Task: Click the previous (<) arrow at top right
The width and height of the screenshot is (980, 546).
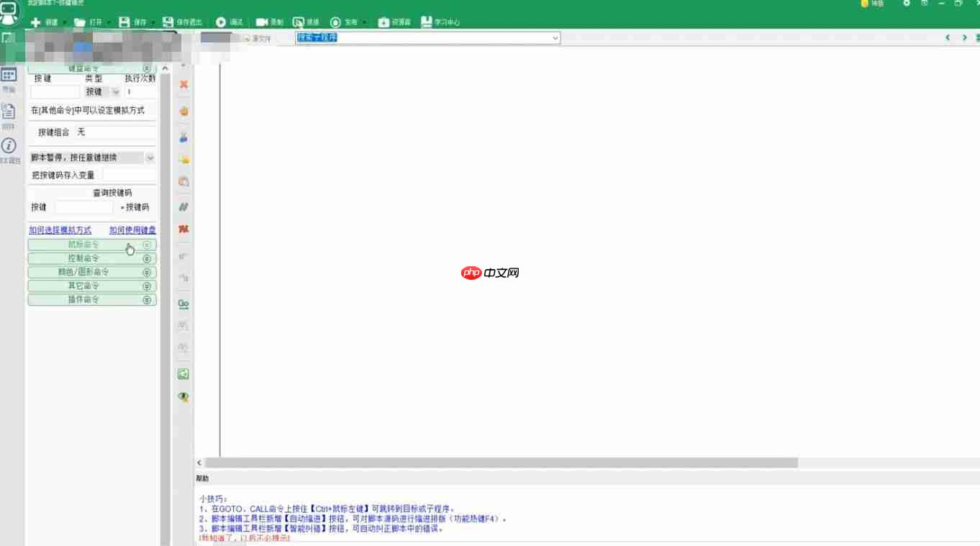Action: point(948,37)
